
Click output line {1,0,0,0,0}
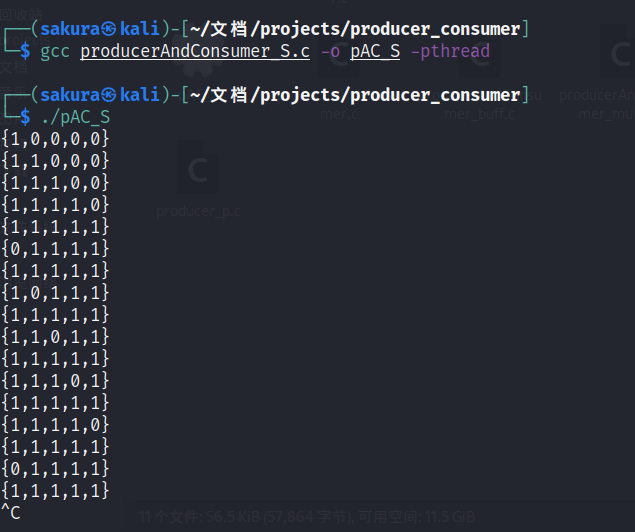[x=55, y=139]
